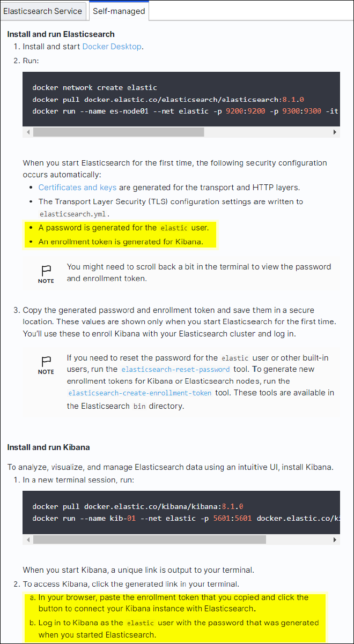Image resolution: width=354 pixels, height=644 pixels.
Task: Click the flag icon beside the reset-password note
Action: tap(46, 361)
